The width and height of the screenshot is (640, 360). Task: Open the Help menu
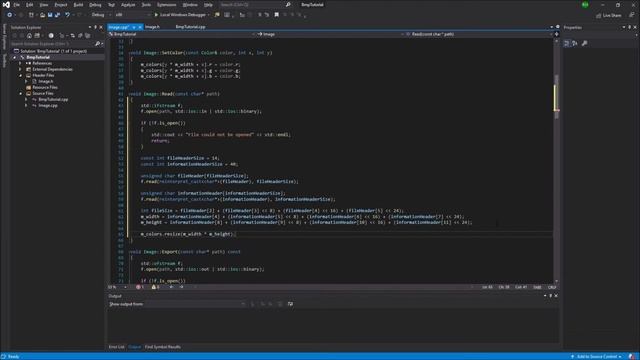[208, 5]
